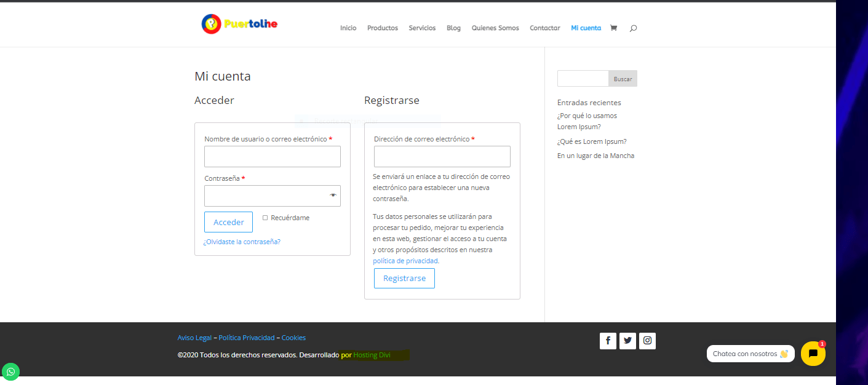
Task: Select Quienes Somos in navigation
Action: 495,28
